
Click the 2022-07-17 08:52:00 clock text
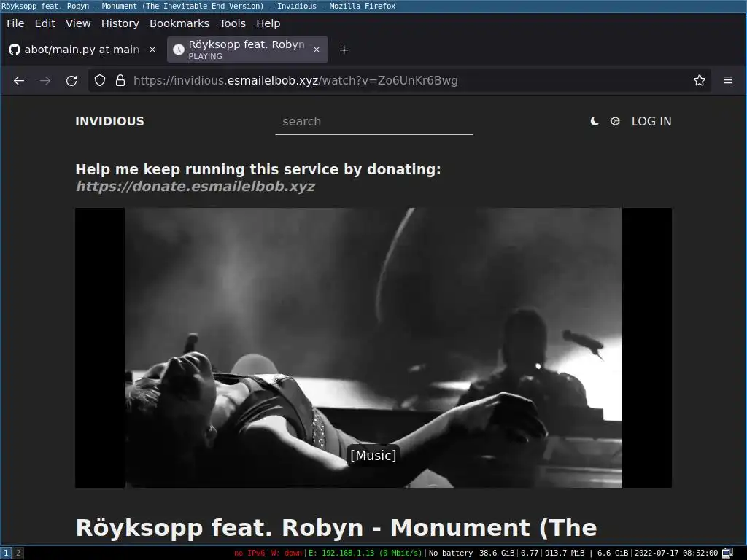coord(676,553)
